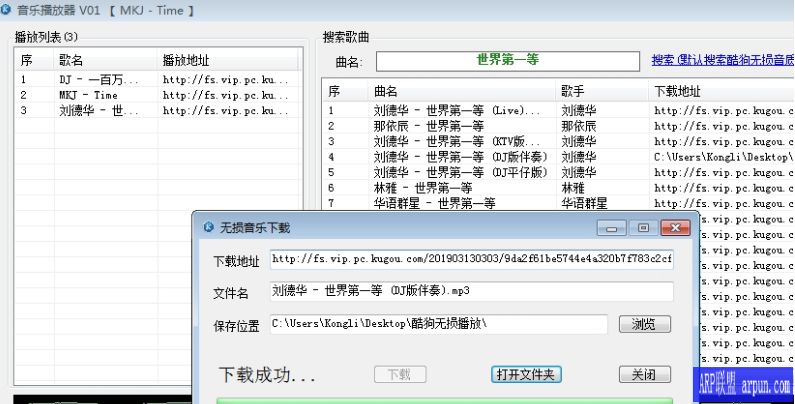The width and height of the screenshot is (795, 404).
Task: Click the 无损音乐下载 dialog title icon
Action: click(x=208, y=227)
